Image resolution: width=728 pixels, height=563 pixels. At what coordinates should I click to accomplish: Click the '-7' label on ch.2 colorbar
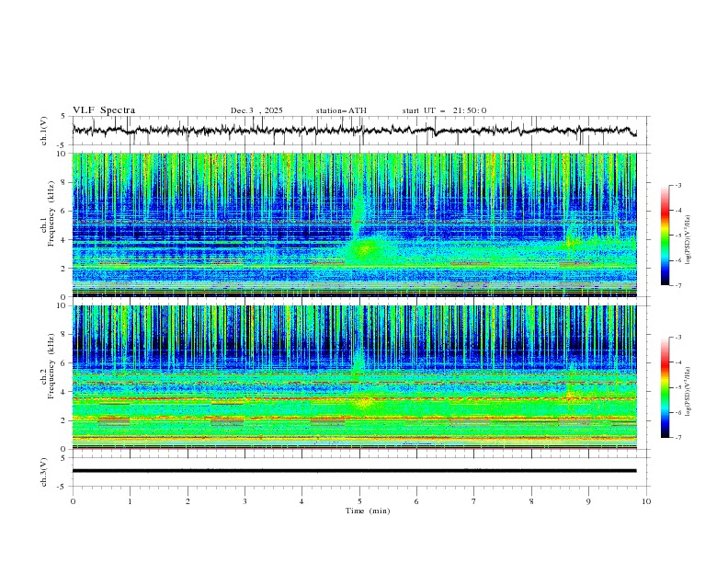(677, 438)
